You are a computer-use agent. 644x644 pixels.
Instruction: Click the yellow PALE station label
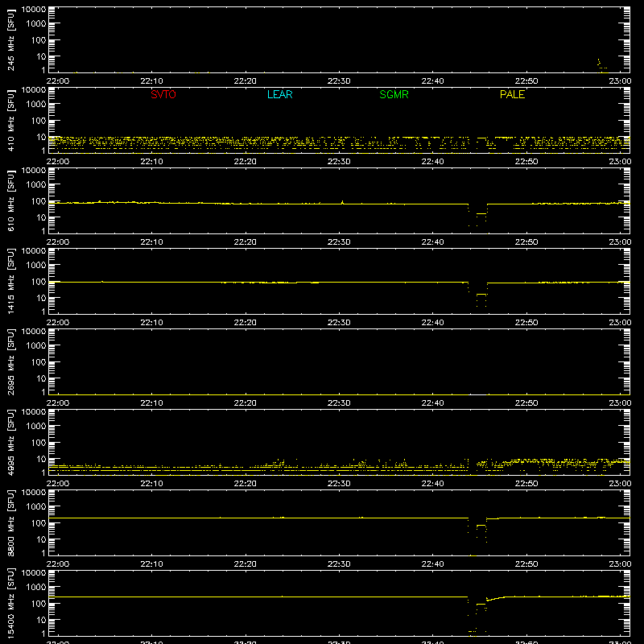512,94
